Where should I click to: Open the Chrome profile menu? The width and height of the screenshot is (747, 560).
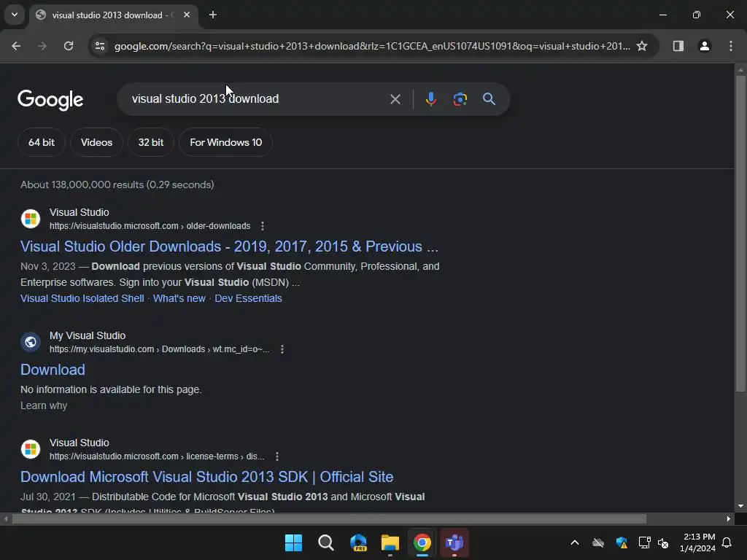705,46
